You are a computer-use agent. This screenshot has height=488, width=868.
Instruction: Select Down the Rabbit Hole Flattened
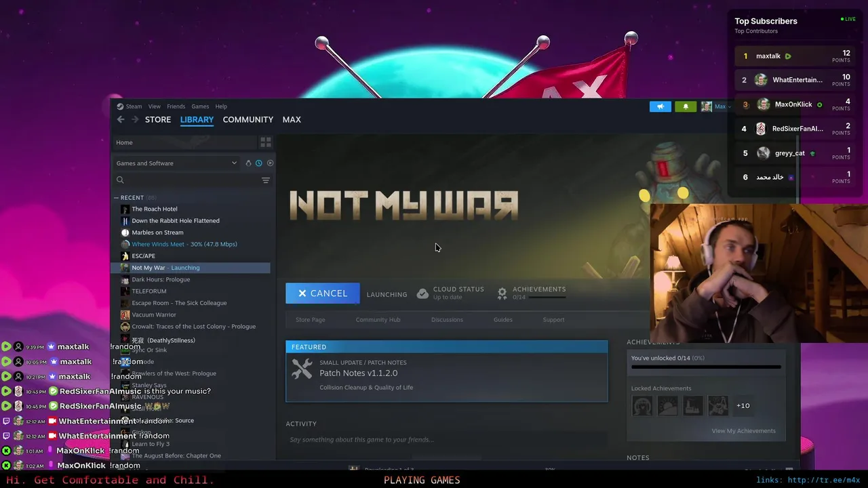coord(176,221)
